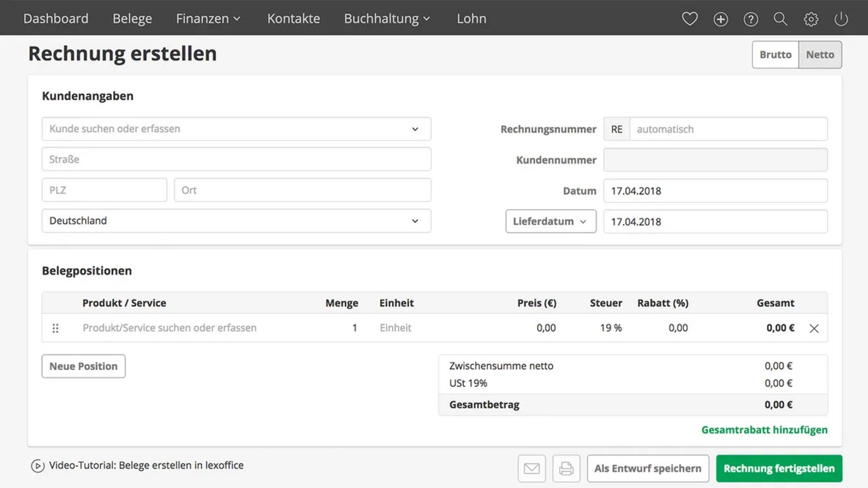Switch price mode to Brutto
This screenshot has width=868, height=488.
[775, 55]
